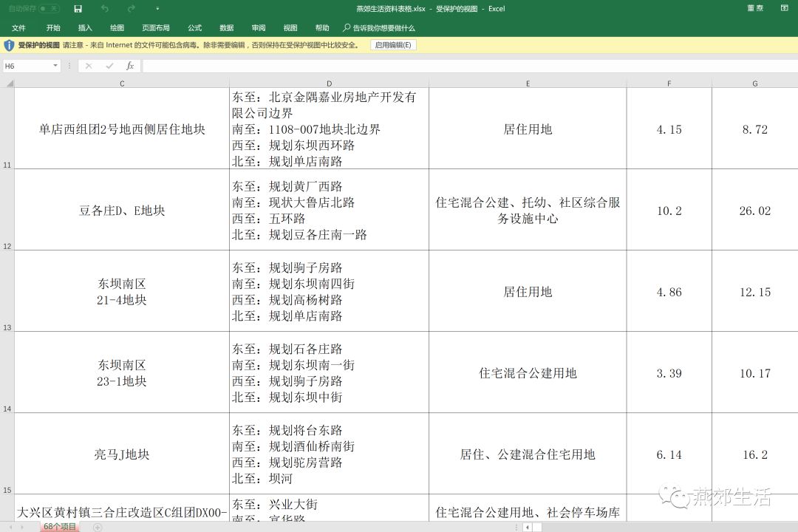Screen dimensions: 798x532
Task: Open the 文件 menu
Action: pyautogui.click(x=18, y=28)
